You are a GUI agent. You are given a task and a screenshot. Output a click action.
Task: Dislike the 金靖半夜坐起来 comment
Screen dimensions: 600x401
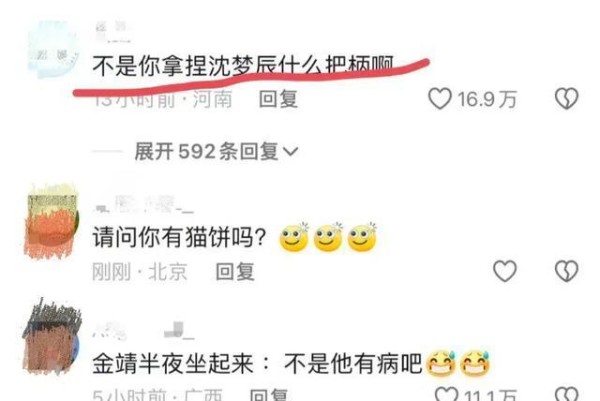[x=567, y=394]
